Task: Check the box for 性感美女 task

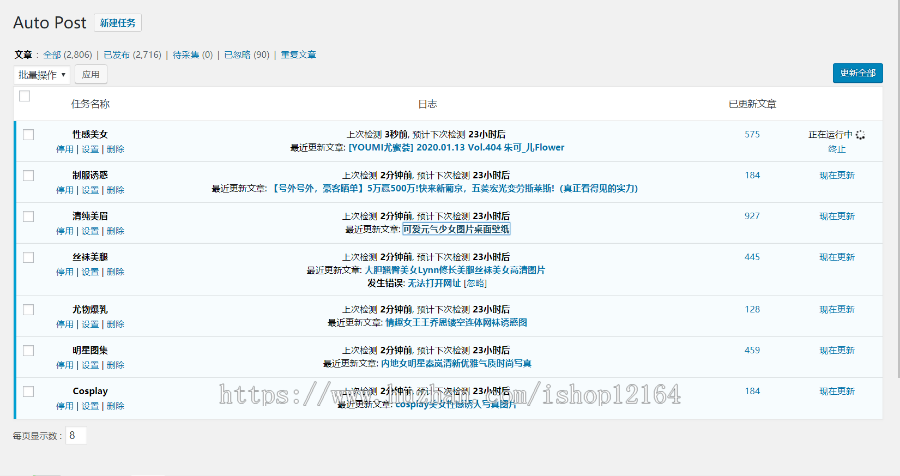Action: [28, 134]
